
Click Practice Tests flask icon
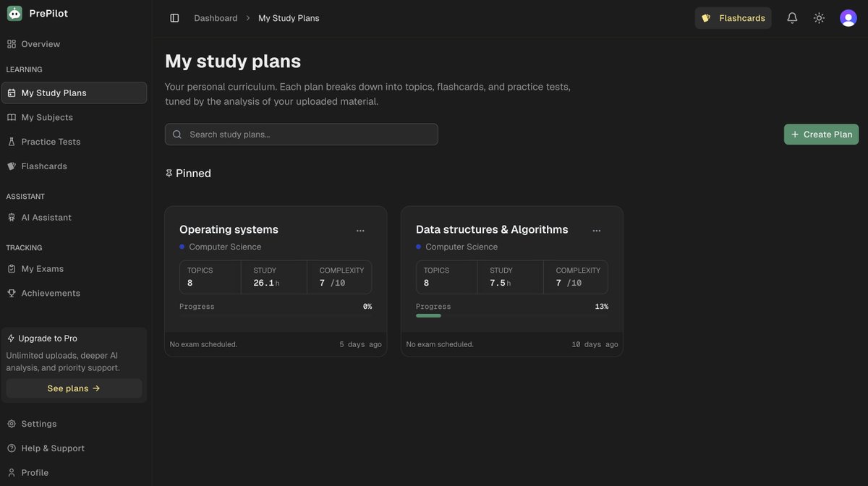point(12,142)
